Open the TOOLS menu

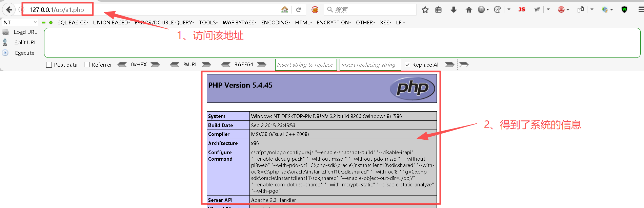208,22
